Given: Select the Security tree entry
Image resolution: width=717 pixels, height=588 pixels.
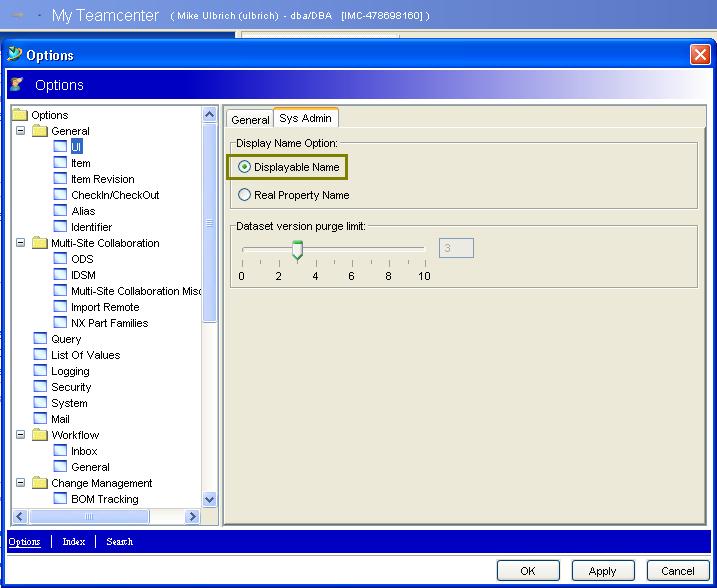Looking at the screenshot, I should coord(71,387).
